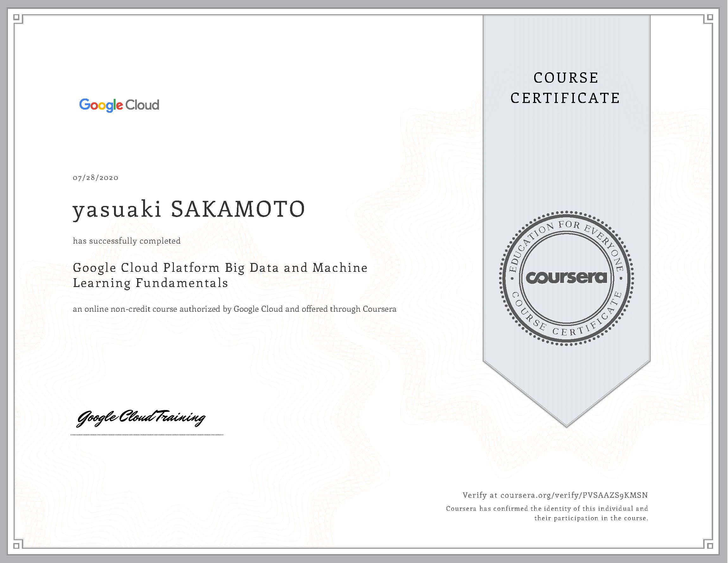Image resolution: width=728 pixels, height=563 pixels.
Task: Click the 'has successfully completed' text
Action: (126, 241)
